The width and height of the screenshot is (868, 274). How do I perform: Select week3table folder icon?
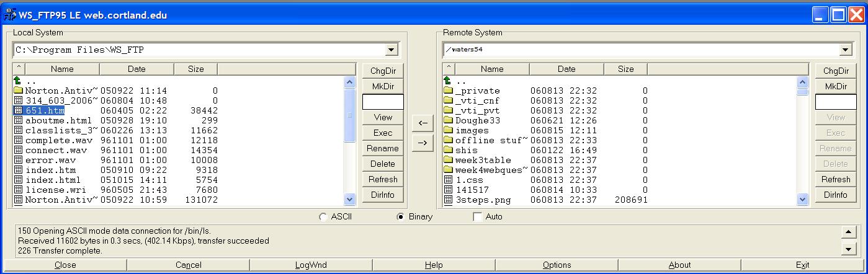(448, 160)
